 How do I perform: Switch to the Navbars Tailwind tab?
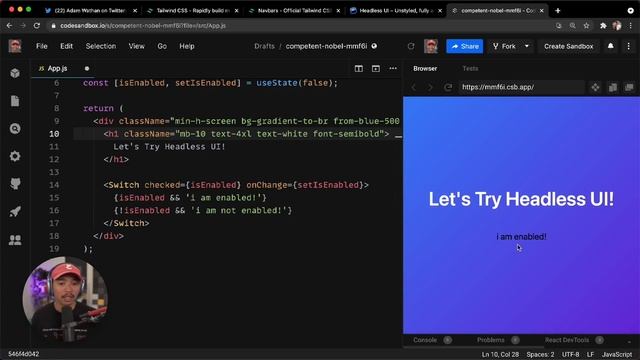293,11
